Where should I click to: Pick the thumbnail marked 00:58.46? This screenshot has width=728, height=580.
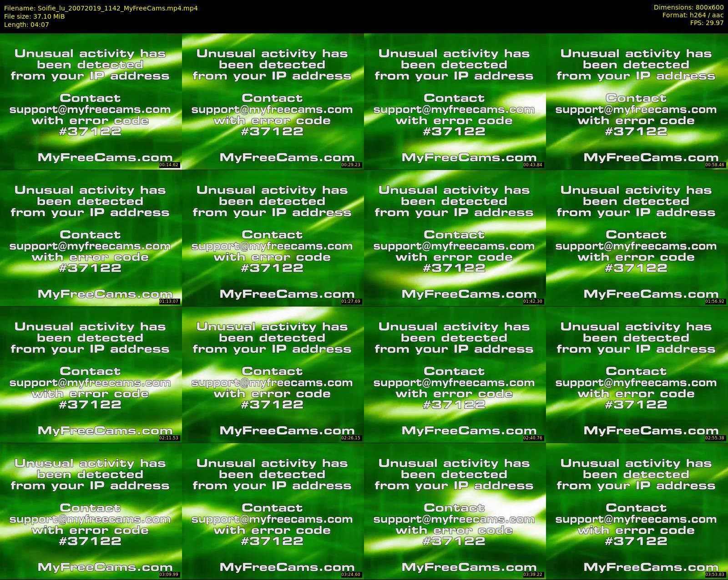point(637,101)
